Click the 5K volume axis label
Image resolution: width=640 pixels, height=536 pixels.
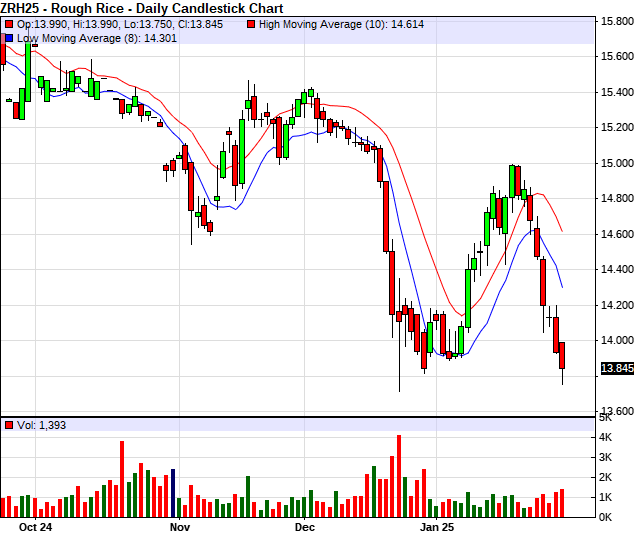(606, 418)
